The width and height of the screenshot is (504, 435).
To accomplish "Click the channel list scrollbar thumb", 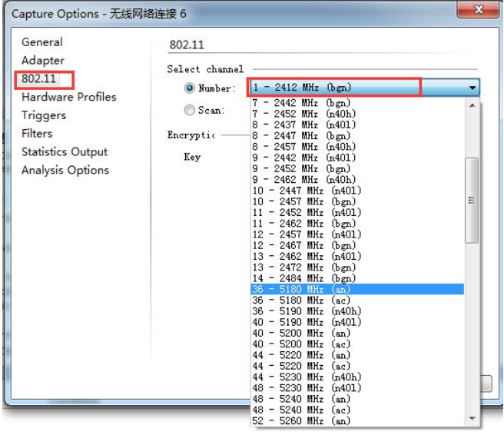I will 472,201.
